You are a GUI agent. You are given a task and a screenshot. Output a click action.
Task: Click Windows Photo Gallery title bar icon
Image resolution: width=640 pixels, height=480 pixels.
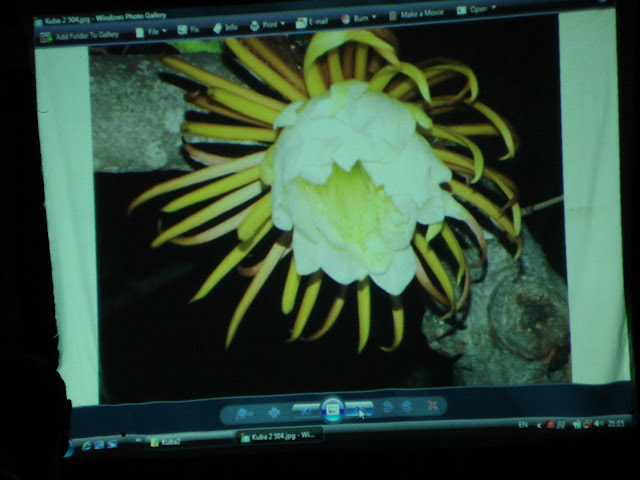tap(38, 22)
